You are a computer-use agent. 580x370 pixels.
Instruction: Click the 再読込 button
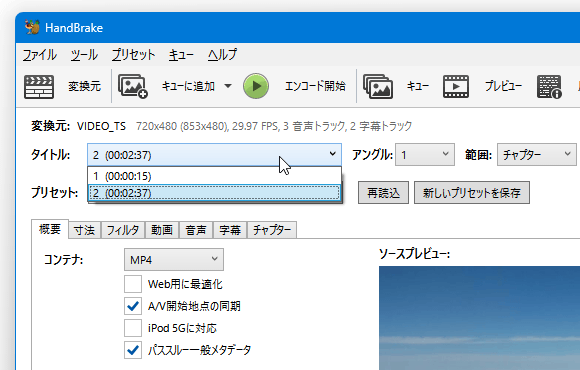(x=383, y=192)
